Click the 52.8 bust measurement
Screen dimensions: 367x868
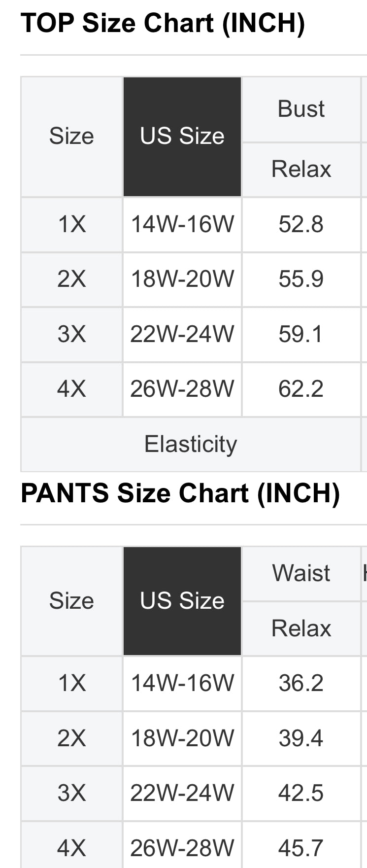(x=301, y=225)
